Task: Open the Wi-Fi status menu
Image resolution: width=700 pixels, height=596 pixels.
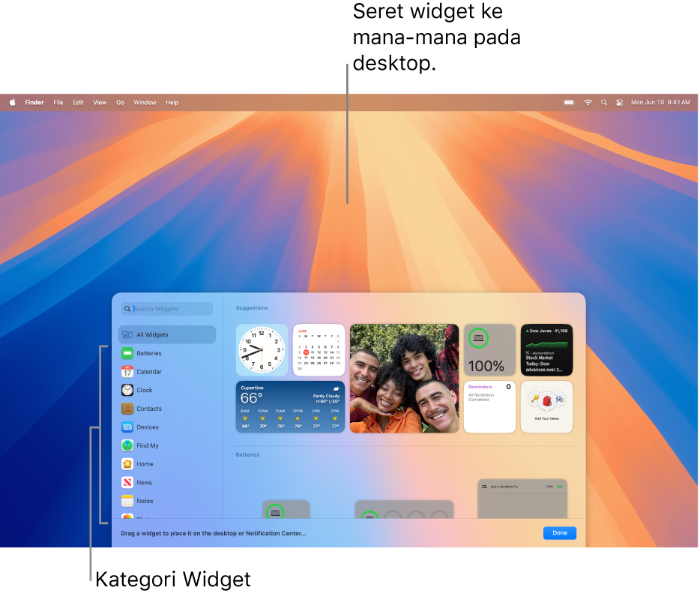Action: [588, 103]
